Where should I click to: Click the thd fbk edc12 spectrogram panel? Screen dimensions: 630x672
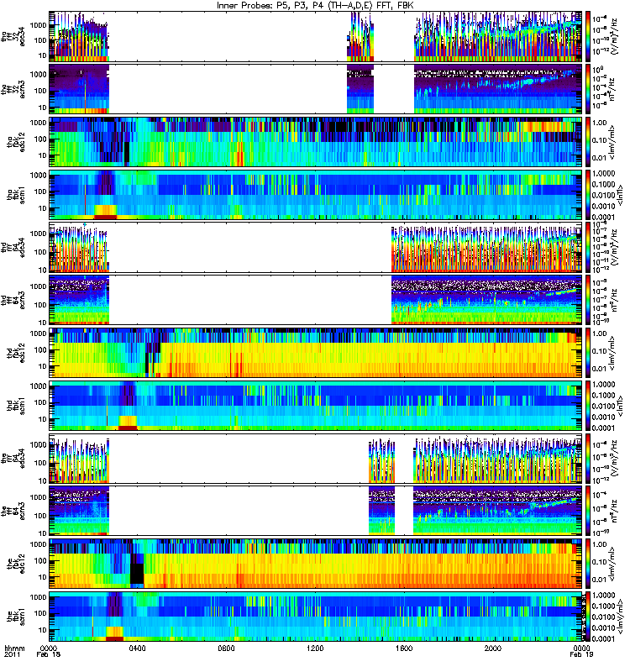[316, 353]
